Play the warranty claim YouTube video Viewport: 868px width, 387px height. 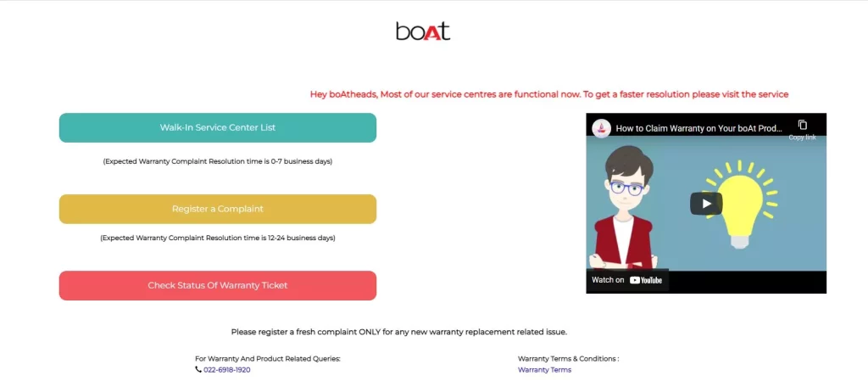[x=706, y=204]
